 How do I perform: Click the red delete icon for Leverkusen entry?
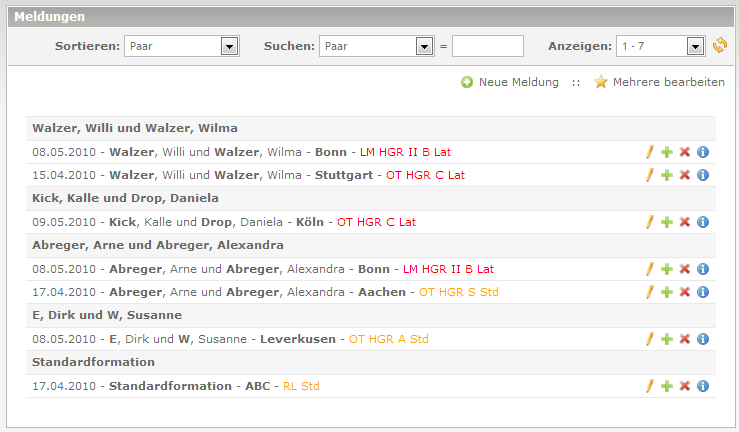(685, 339)
